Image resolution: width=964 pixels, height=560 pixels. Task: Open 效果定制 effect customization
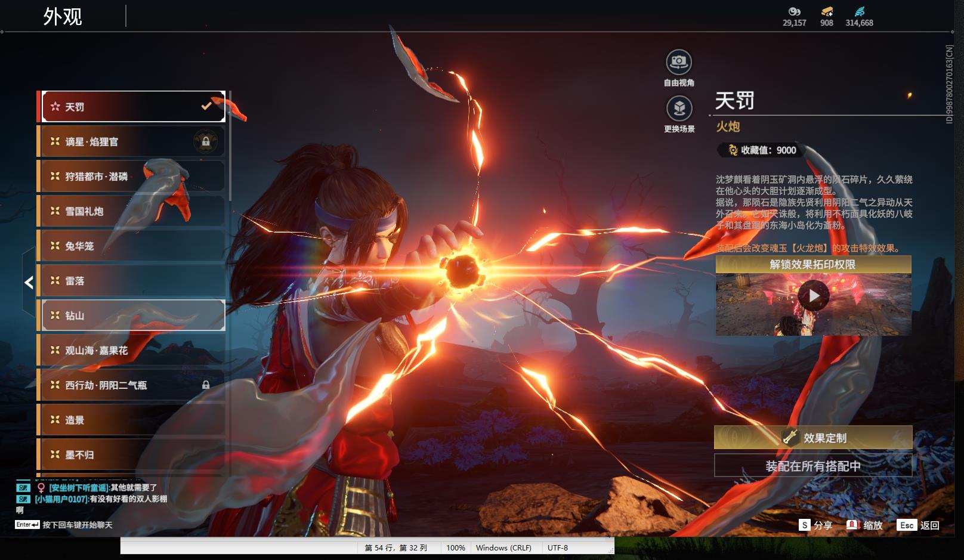(x=813, y=438)
